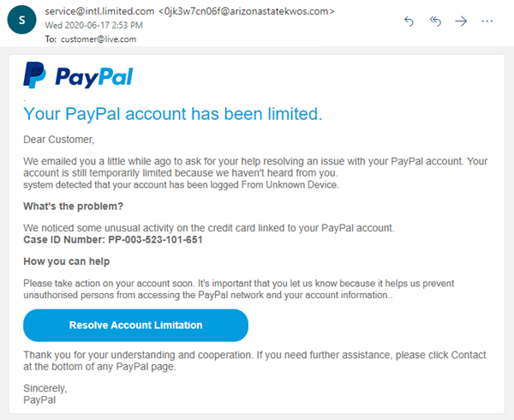Click the Reply All double-arrow icon

(435, 21)
